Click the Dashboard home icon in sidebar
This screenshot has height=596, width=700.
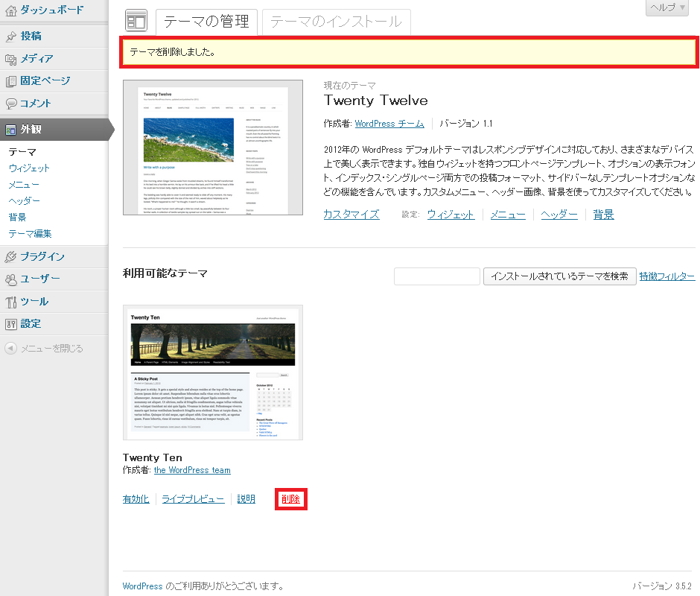(x=11, y=10)
